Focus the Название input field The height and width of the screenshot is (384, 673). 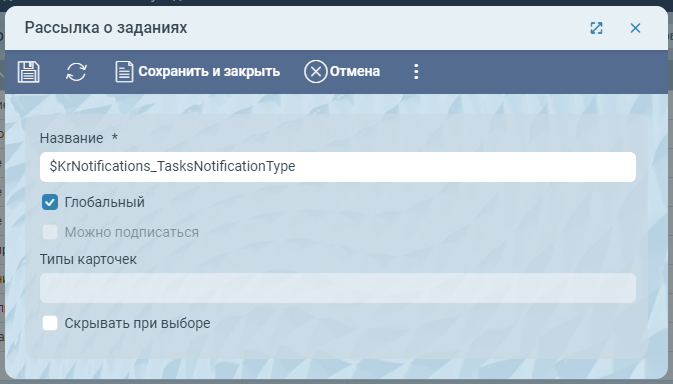(338, 166)
